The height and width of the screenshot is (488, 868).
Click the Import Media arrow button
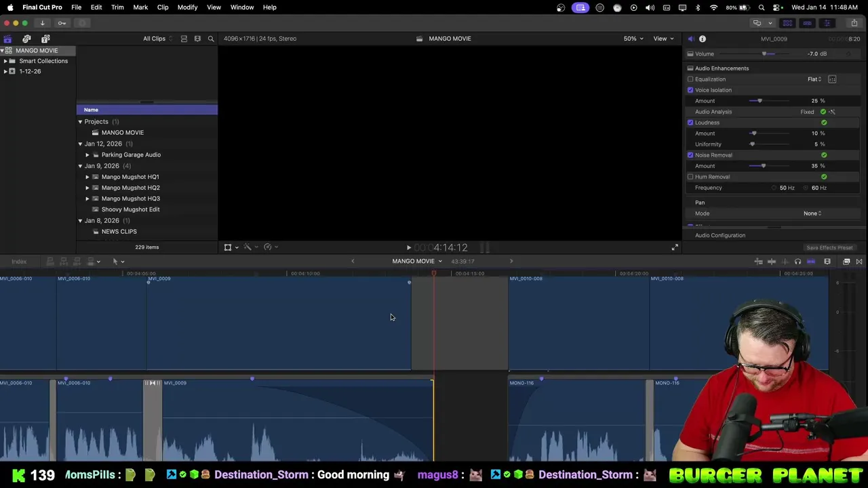pyautogui.click(x=42, y=23)
